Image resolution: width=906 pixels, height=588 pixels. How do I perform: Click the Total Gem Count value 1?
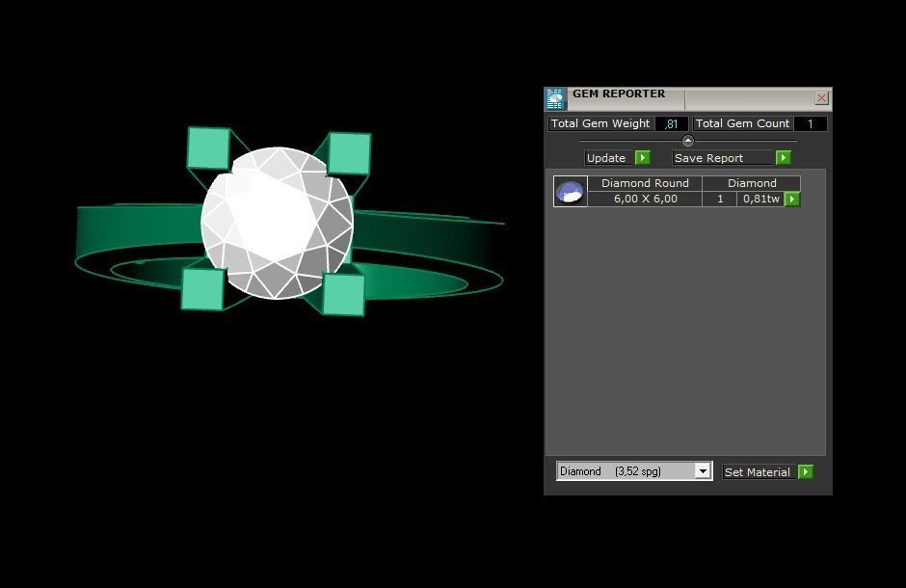(x=810, y=123)
